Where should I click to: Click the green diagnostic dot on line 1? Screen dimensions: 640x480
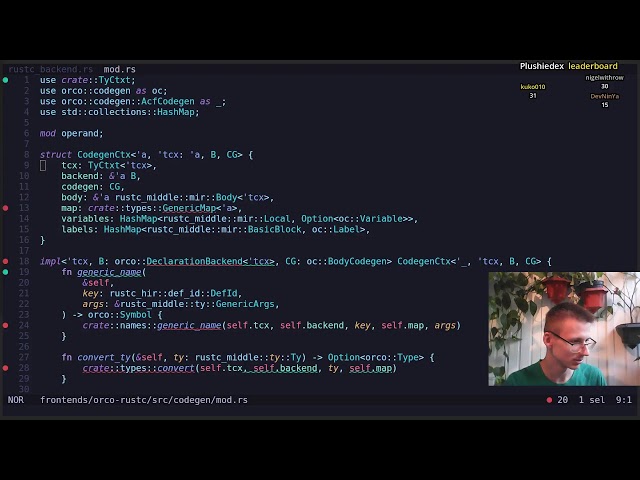[x=5, y=80]
